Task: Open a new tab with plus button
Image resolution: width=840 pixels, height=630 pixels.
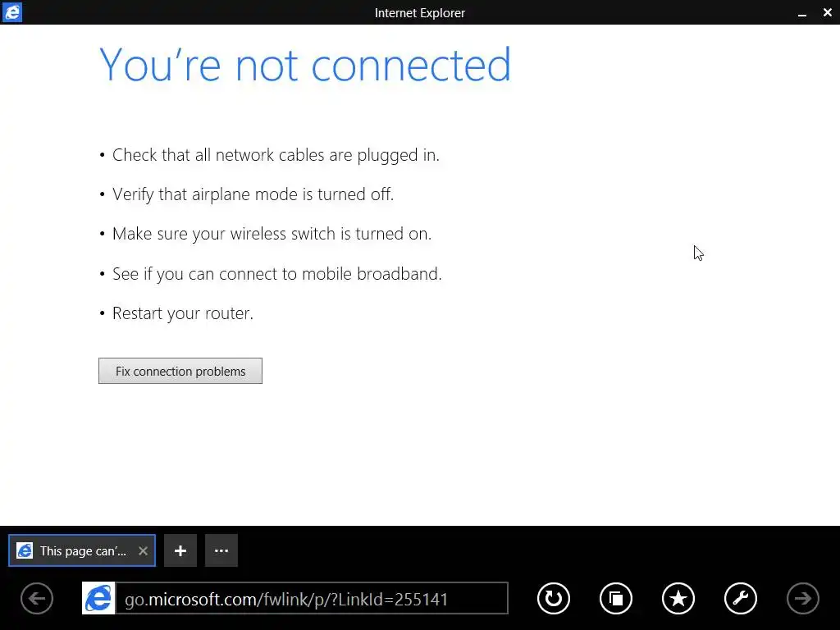Action: pos(180,550)
